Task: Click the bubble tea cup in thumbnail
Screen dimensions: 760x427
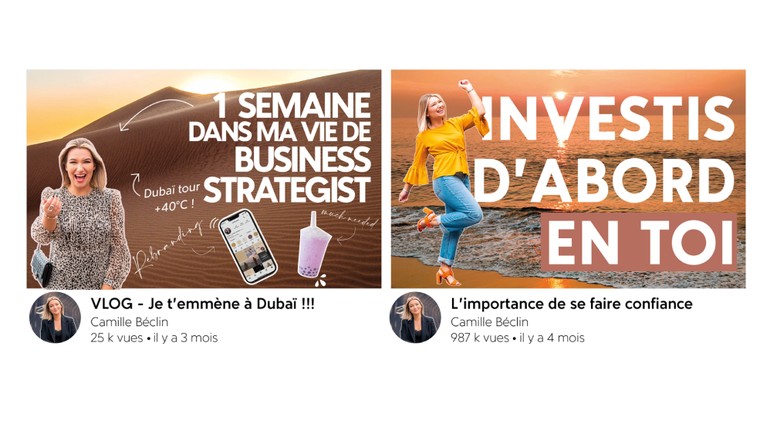Action: pyautogui.click(x=314, y=246)
